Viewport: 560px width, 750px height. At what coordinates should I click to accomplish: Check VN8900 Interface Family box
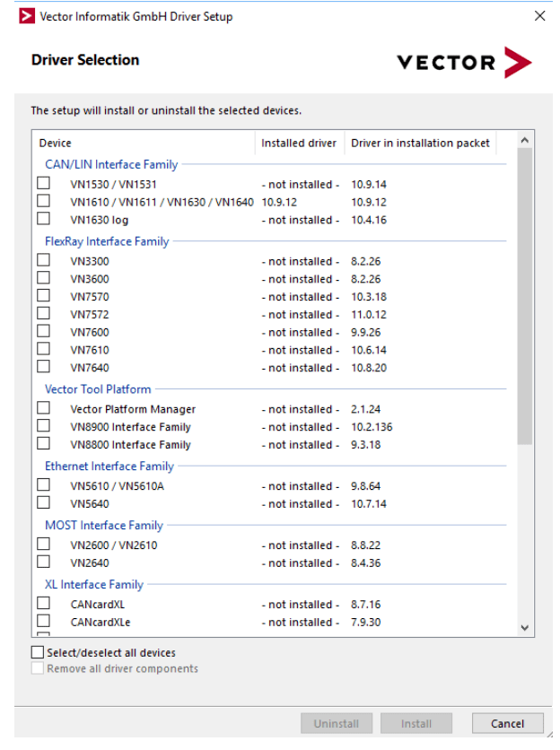point(43,426)
